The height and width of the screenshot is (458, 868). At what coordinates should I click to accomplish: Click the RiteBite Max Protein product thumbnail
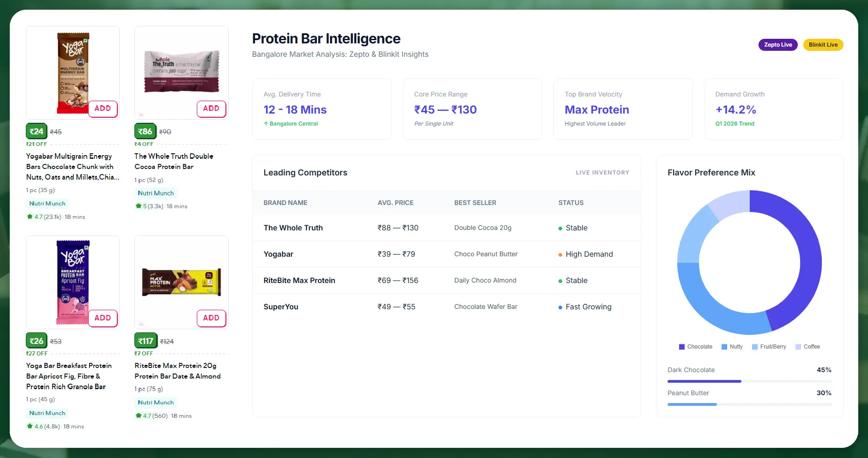tap(181, 282)
